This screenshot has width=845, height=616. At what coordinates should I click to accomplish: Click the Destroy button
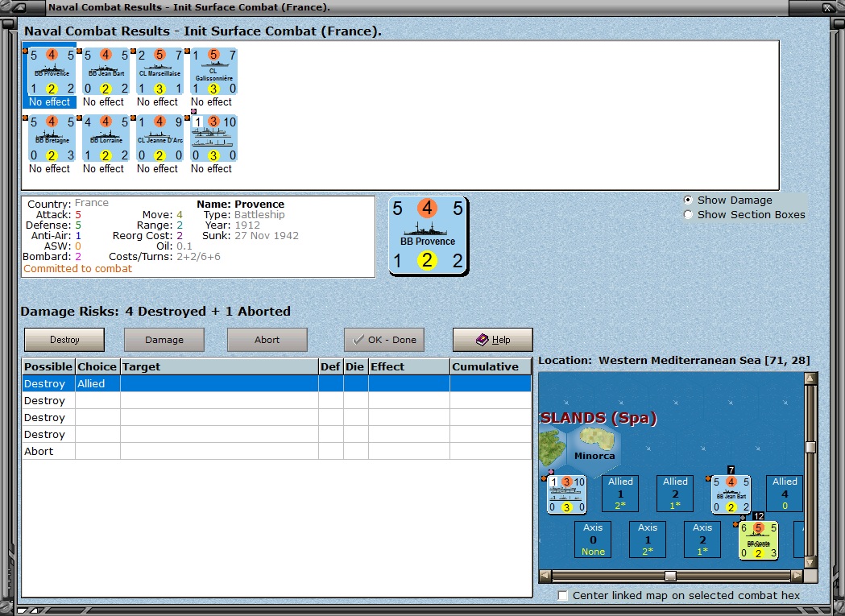click(x=64, y=340)
